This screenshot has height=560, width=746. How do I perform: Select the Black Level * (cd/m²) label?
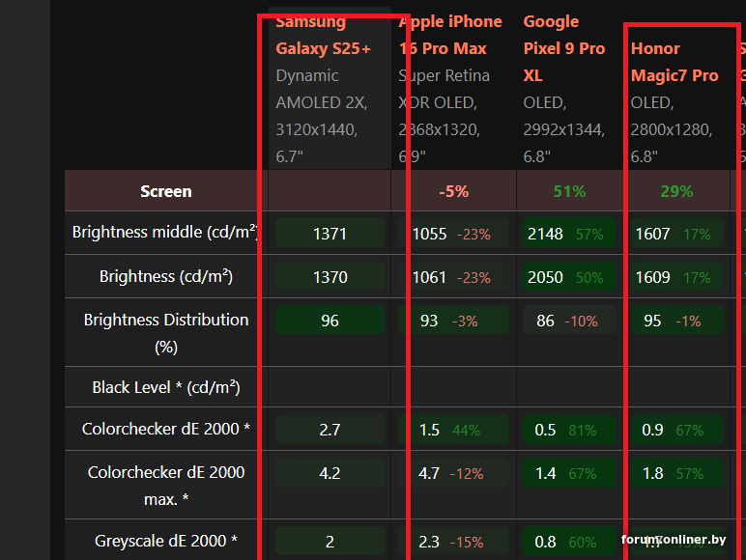[165, 387]
